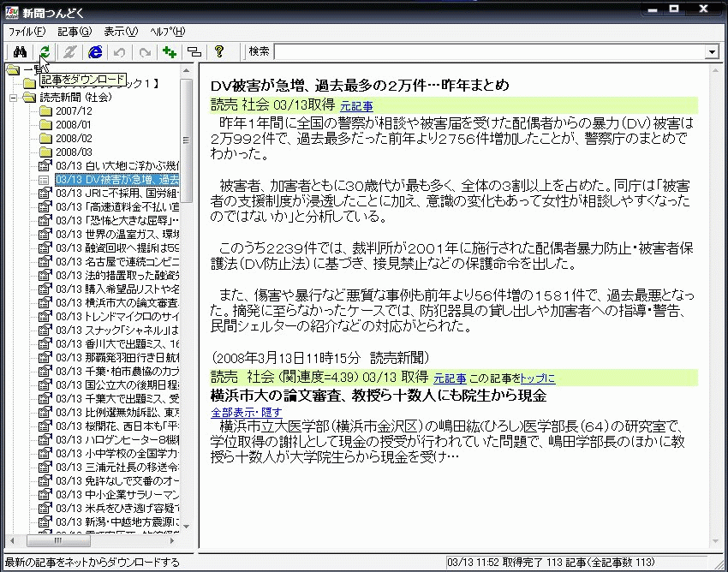Open the ヘルプ(H) menu
This screenshot has height=572, width=728.
pos(168,32)
